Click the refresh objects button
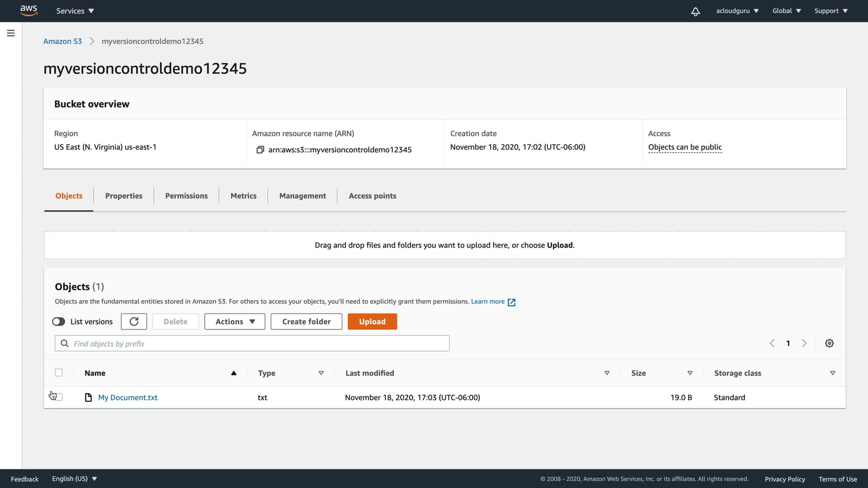 (x=134, y=321)
